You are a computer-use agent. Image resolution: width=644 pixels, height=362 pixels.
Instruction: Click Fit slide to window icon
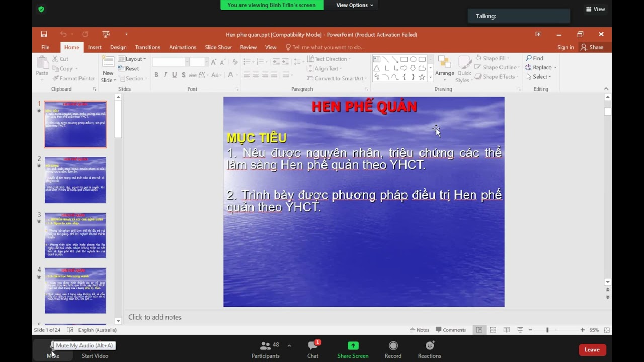click(607, 330)
